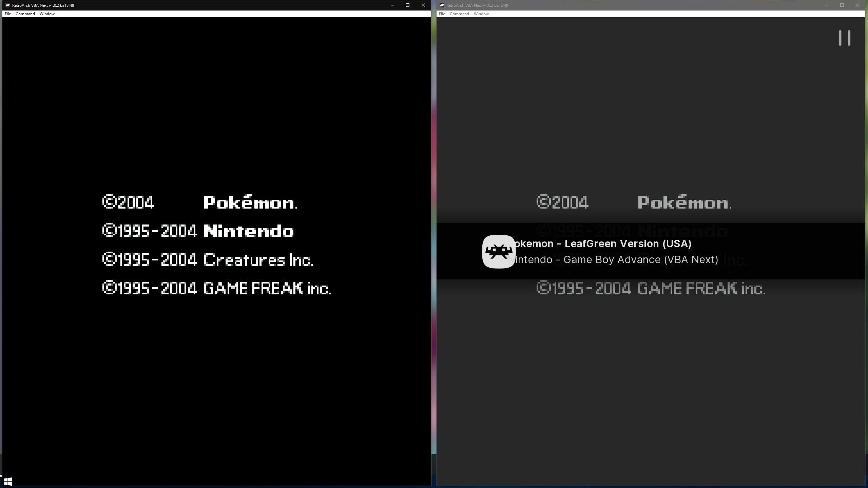Click the RetroArch title bar icon, right window
Image resolution: width=868 pixels, height=488 pixels.
(442, 5)
